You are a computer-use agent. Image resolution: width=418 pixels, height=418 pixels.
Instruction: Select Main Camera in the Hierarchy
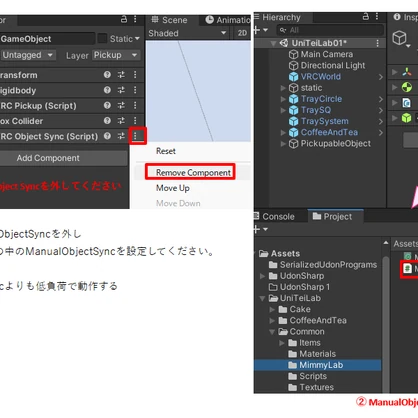pos(327,54)
